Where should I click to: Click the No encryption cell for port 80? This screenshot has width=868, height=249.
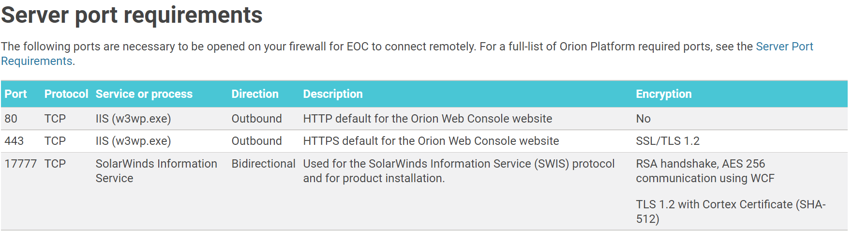643,119
